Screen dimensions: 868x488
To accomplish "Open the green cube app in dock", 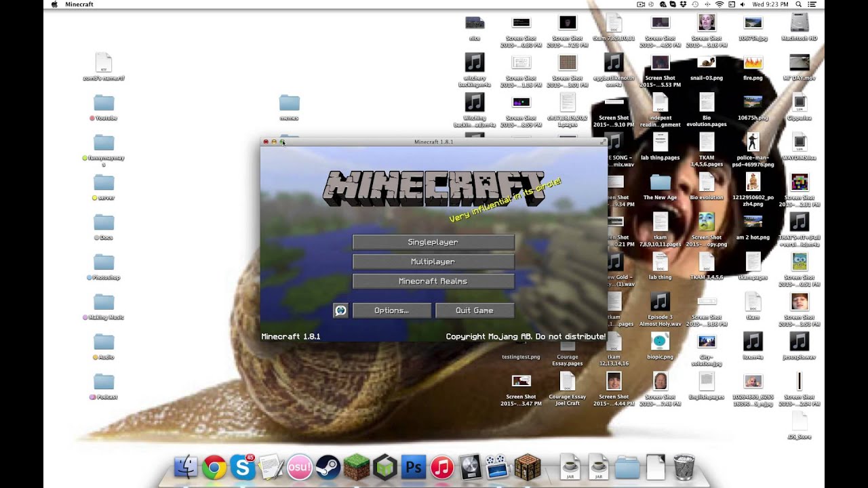I will pos(384,467).
